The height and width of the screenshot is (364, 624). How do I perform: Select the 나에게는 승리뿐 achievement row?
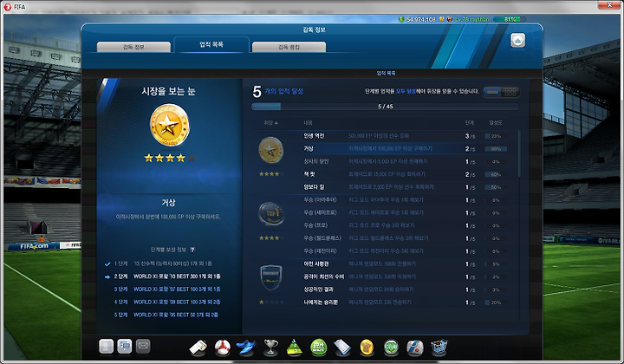tap(405, 302)
